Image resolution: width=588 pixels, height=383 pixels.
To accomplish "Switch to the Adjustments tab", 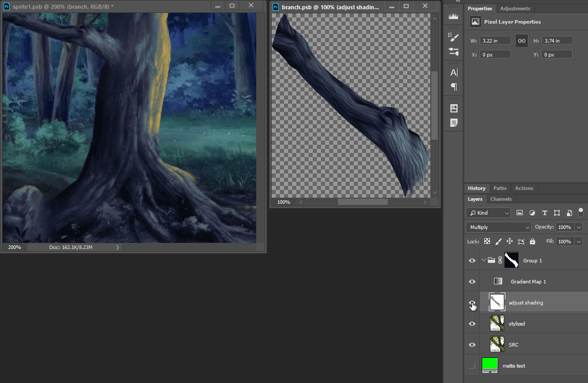I will [x=516, y=9].
